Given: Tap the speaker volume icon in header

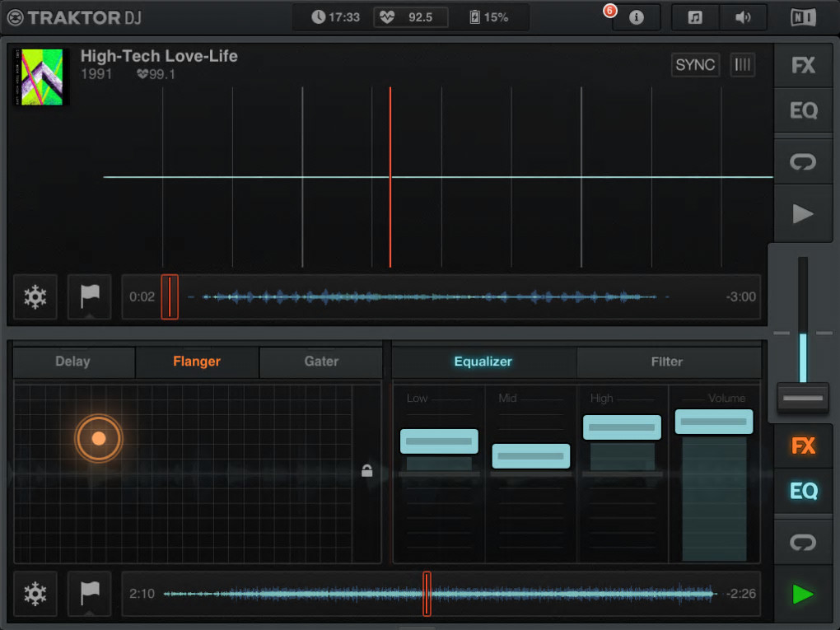Looking at the screenshot, I should [x=743, y=17].
